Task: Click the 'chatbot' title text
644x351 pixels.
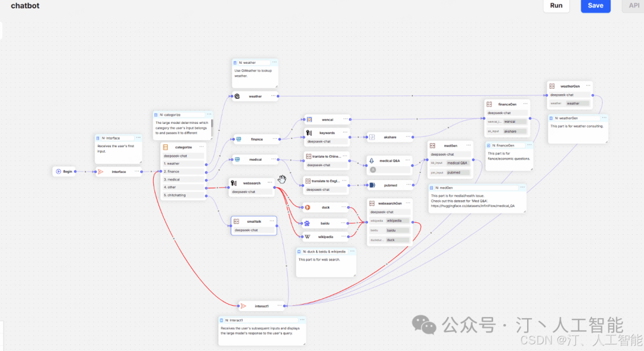Action: [25, 6]
